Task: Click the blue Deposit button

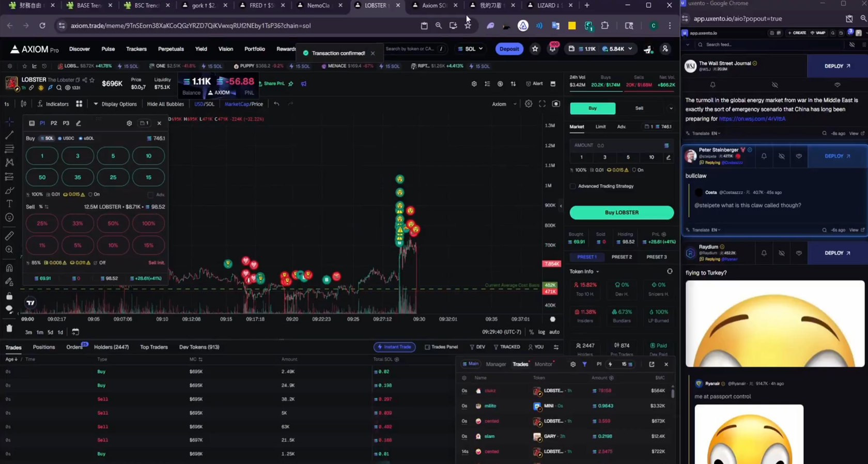Action: pyautogui.click(x=509, y=49)
